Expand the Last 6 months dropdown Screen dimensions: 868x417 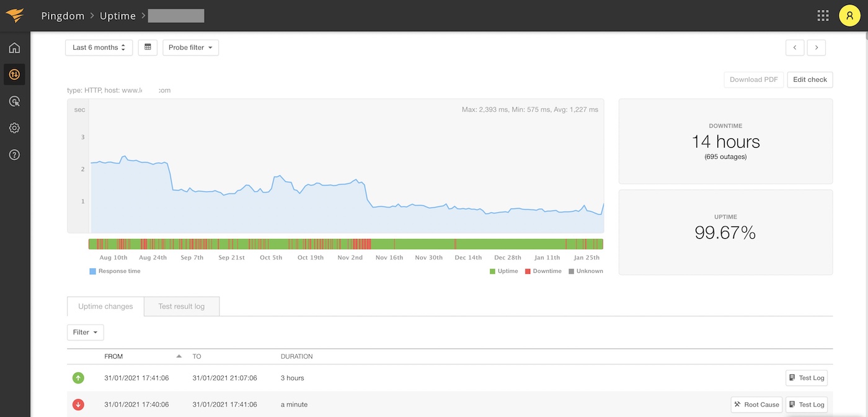[99, 48]
